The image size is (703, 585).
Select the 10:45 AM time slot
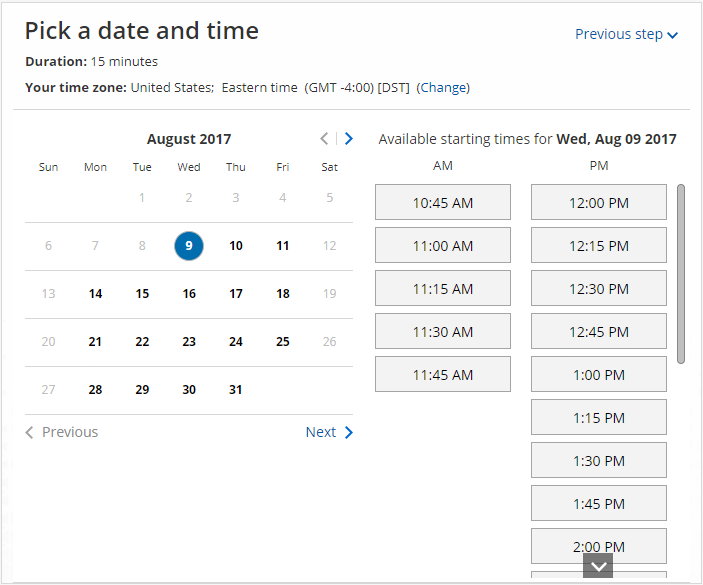pyautogui.click(x=443, y=202)
